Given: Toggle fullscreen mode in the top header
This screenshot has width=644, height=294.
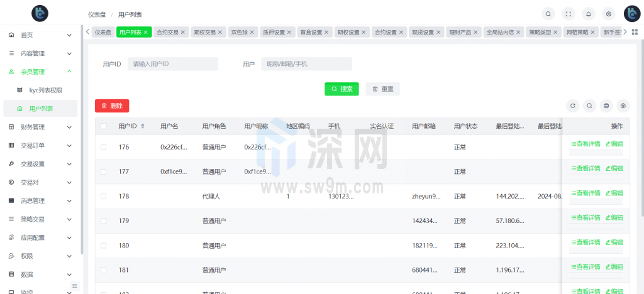Looking at the screenshot, I should [x=569, y=13].
